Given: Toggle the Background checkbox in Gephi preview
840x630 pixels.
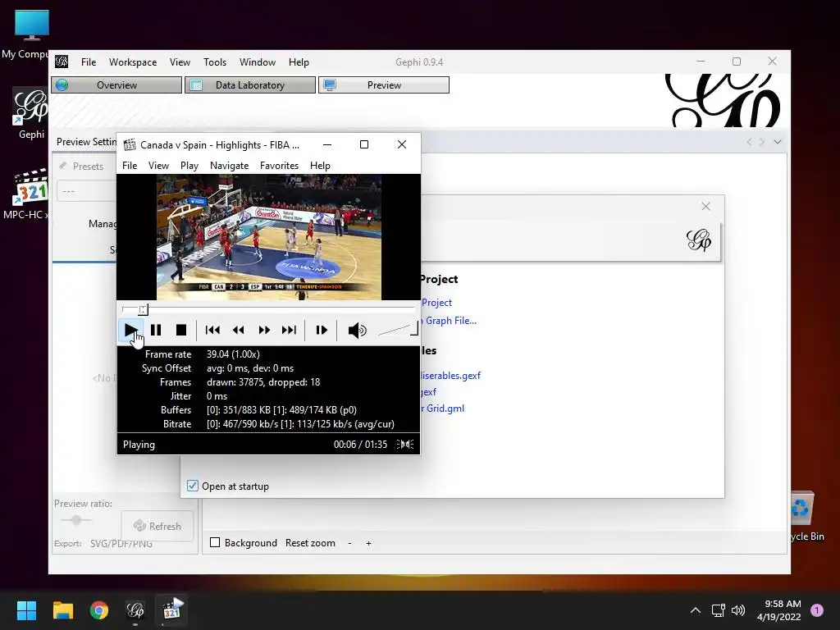Looking at the screenshot, I should [215, 543].
